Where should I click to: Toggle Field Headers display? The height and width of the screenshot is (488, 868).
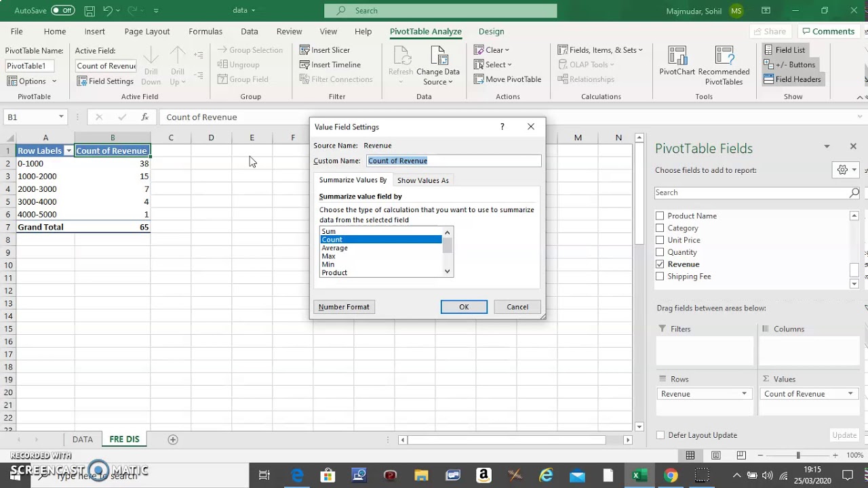click(792, 79)
